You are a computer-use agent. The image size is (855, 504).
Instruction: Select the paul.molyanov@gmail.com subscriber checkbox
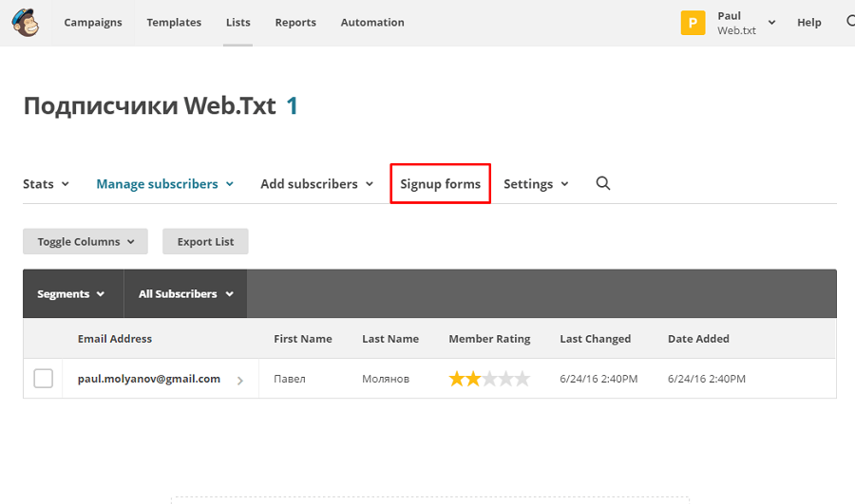pyautogui.click(x=43, y=379)
